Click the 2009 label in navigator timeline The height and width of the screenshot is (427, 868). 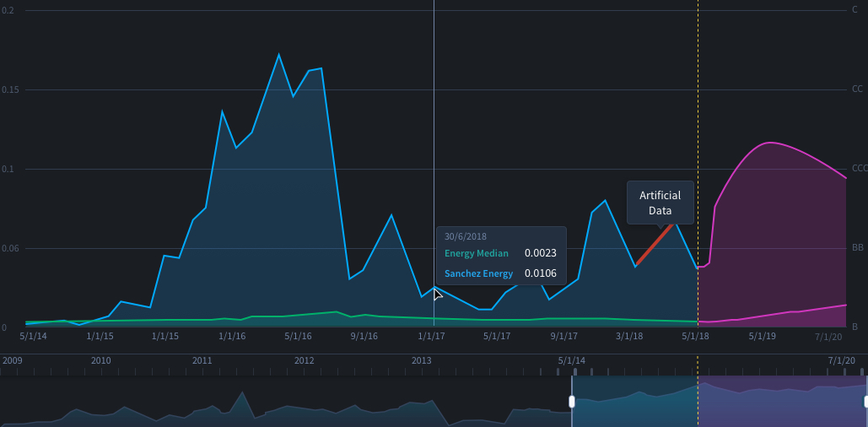13,360
